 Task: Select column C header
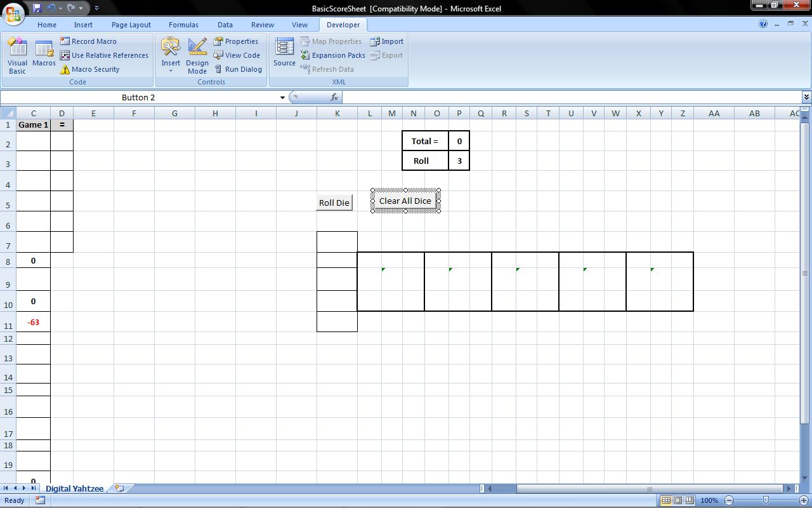33,113
